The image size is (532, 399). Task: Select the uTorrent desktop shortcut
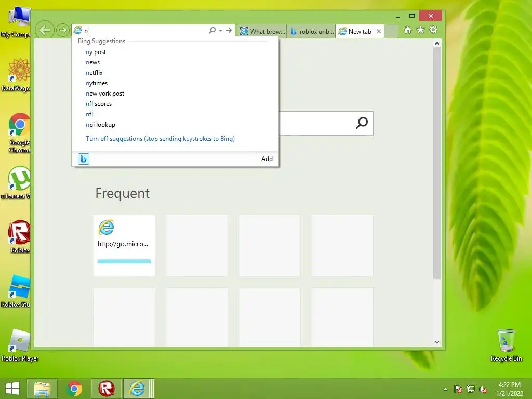(16, 182)
